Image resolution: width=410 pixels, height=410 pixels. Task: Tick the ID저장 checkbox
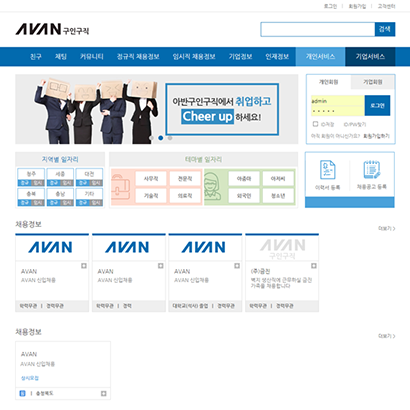315,124
